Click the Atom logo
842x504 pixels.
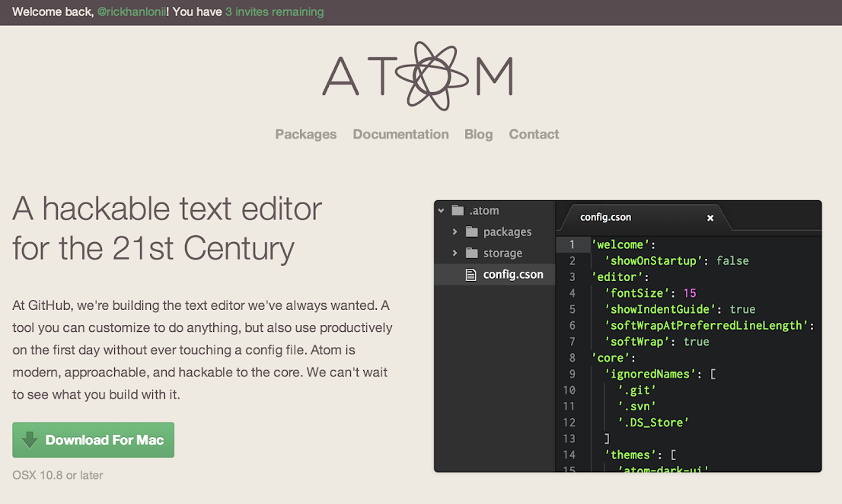click(418, 76)
